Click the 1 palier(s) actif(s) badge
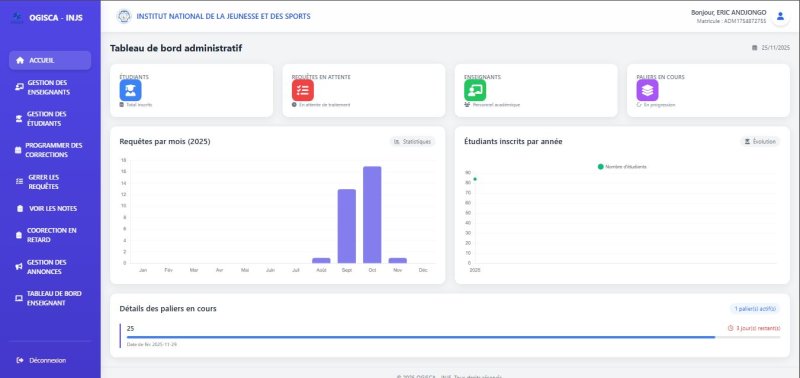 click(x=755, y=309)
